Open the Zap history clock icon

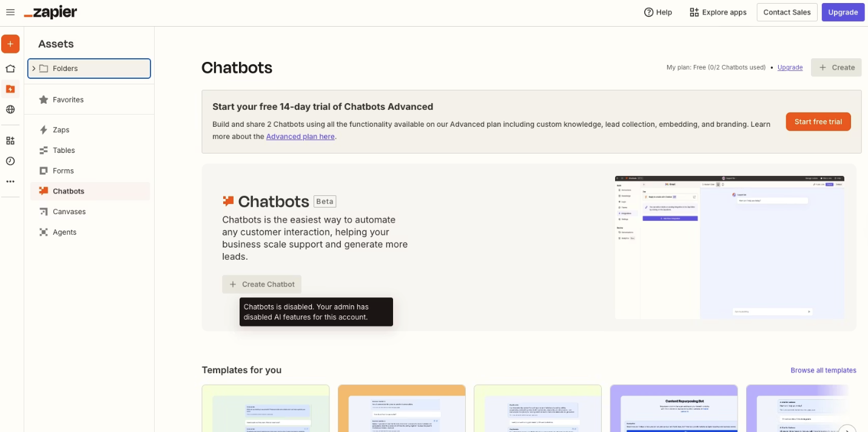click(x=10, y=160)
